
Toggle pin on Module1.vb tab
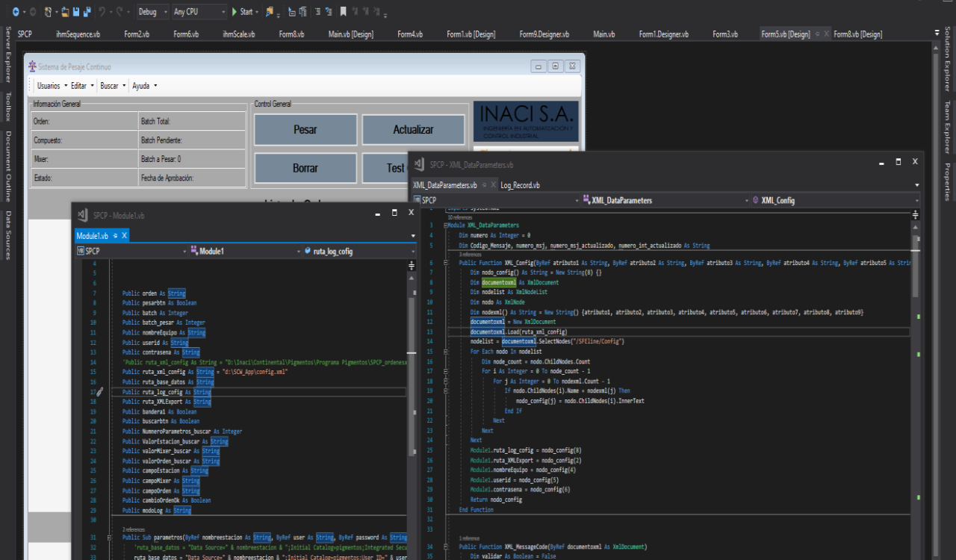116,236
